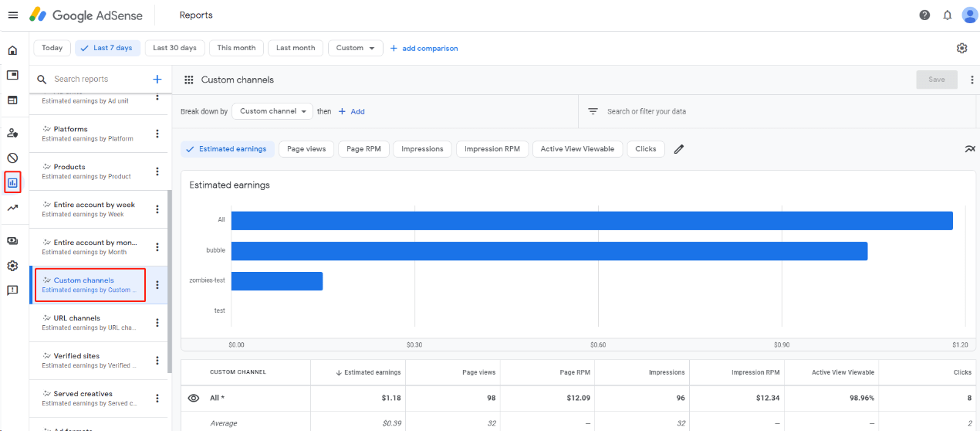Image resolution: width=980 pixels, height=431 pixels.
Task: Click the Google AdSense logo
Action: [86, 15]
